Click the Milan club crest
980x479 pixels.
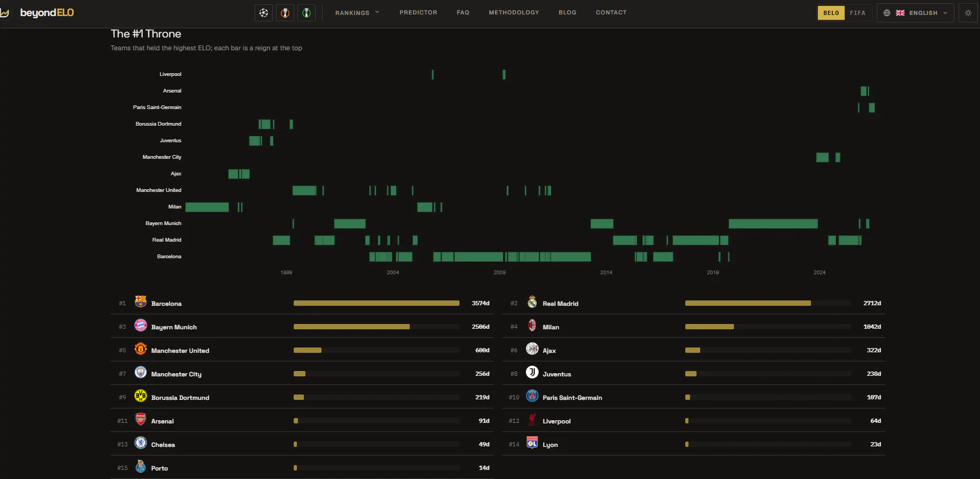(x=532, y=326)
